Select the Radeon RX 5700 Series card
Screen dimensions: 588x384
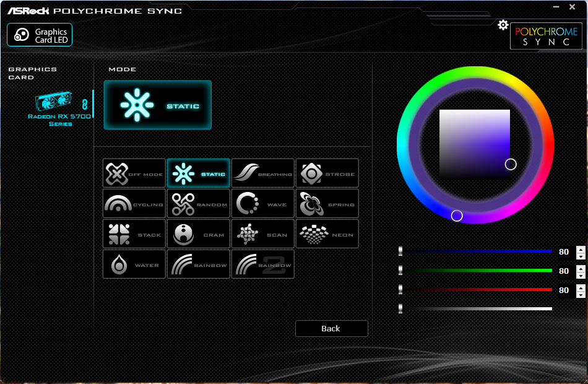point(59,109)
